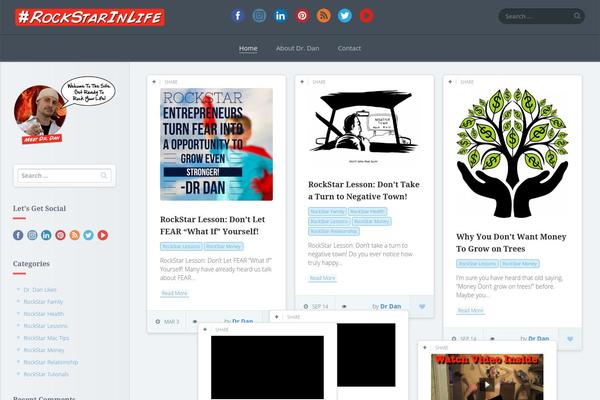Open Dr Dan author link on Negative Town post
Screen dimensions: 600x400
coord(390,306)
